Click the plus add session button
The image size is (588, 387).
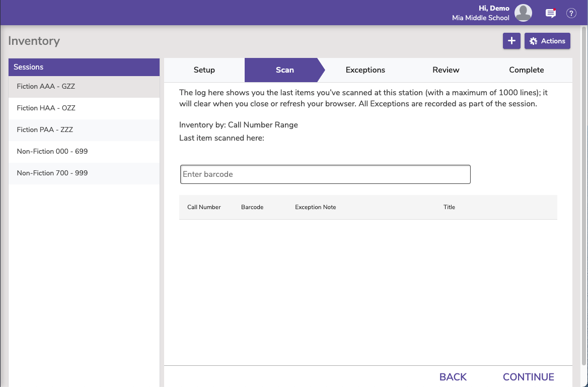point(511,41)
